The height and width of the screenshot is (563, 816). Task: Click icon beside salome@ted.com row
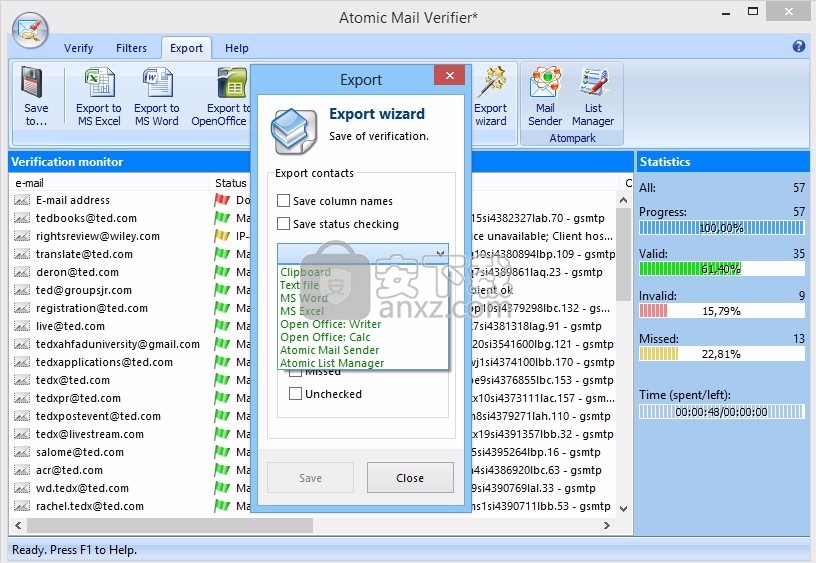click(x=22, y=452)
